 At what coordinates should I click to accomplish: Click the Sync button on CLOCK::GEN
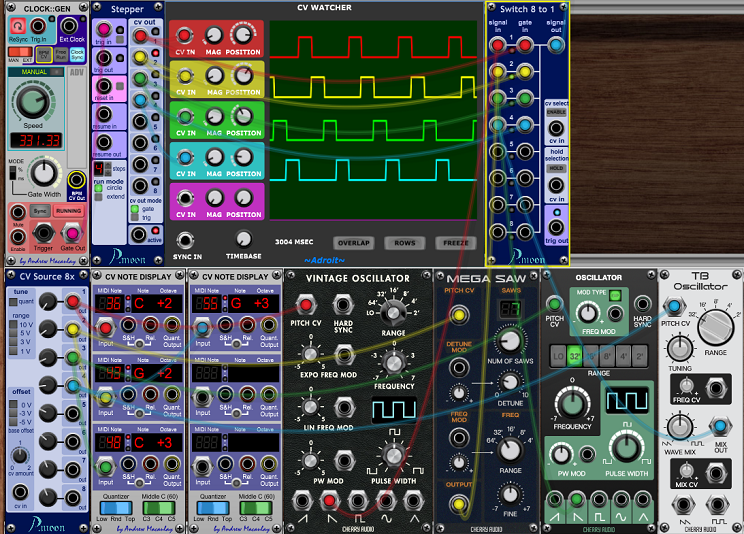tap(40, 211)
